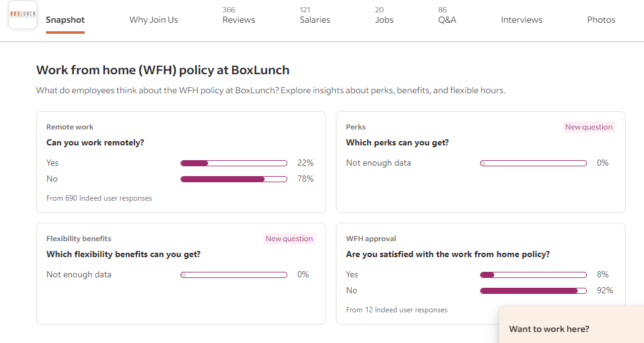Click New question badge on Perks card
Viewport: 644px width, 343px height.
point(589,127)
